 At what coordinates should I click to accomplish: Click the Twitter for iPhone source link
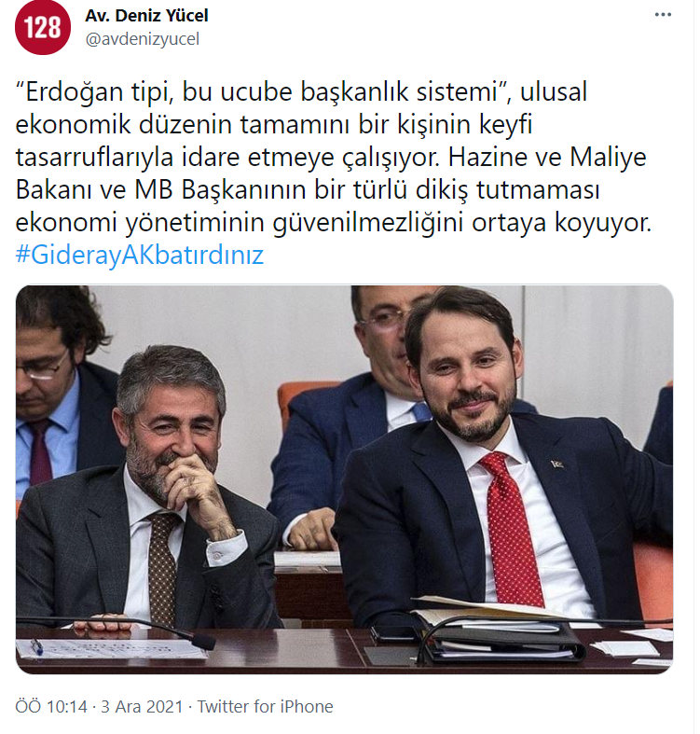(265, 706)
